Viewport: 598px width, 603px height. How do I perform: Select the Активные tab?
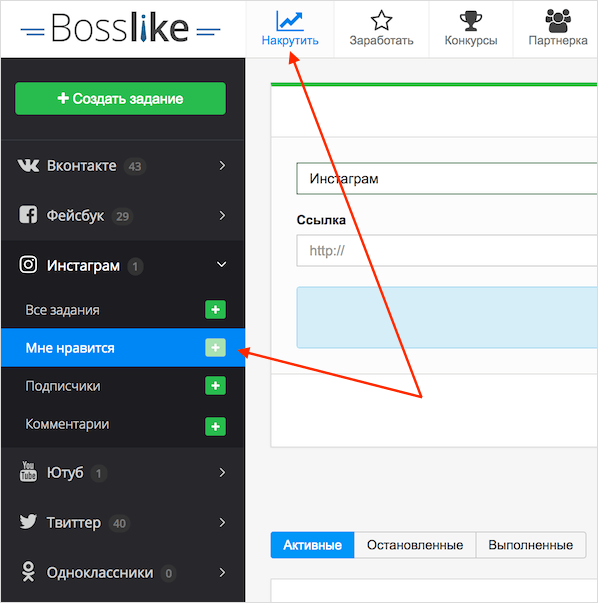point(312,545)
